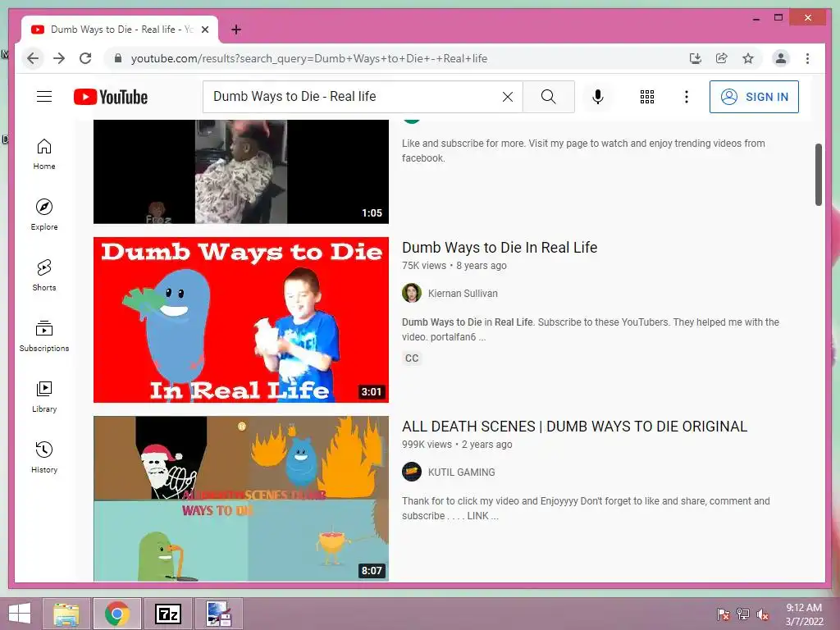Click the page vertical scrollbar thumb
Screen dimensions: 840x630
819,174
